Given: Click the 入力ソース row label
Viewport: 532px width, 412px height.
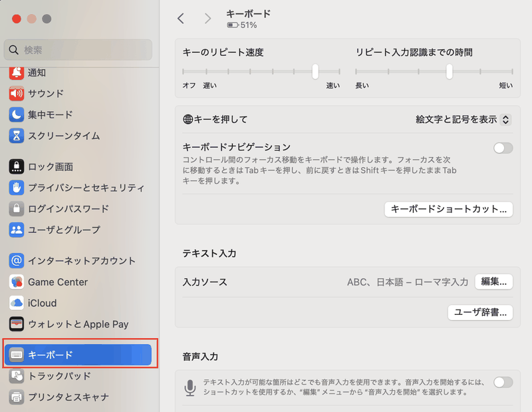Looking at the screenshot, I should point(205,282).
